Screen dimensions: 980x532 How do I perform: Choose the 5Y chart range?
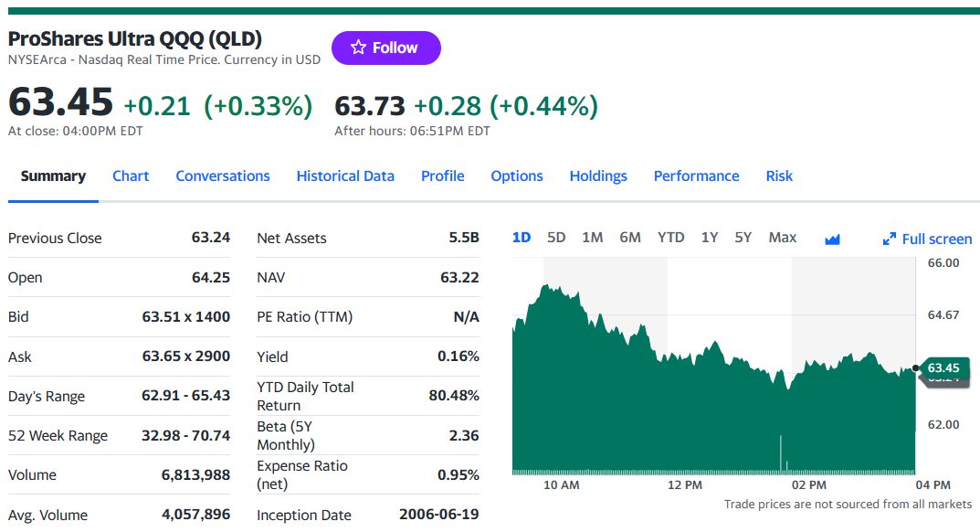pyautogui.click(x=743, y=238)
